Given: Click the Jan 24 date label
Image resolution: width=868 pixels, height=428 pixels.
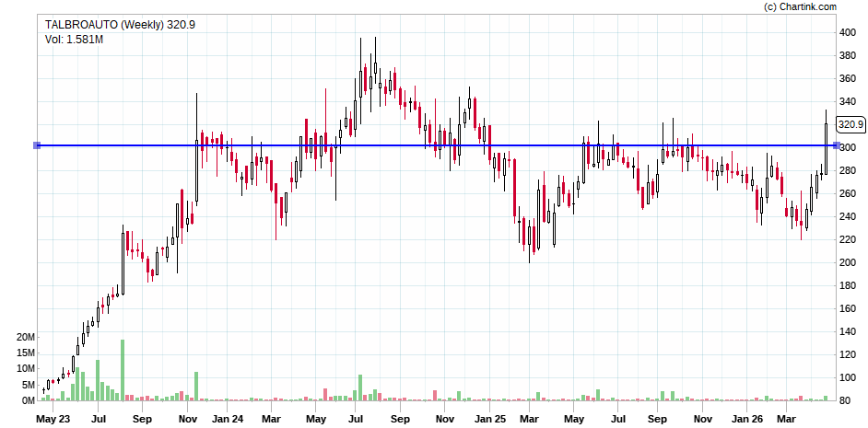Looking at the screenshot, I should coord(228,419).
